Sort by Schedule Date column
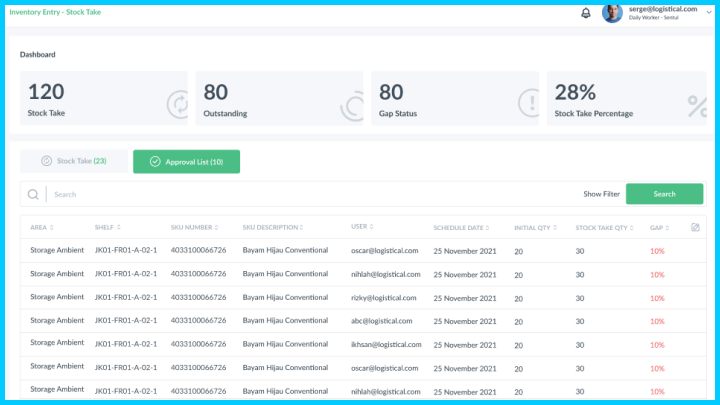720x405 pixels. (x=465, y=227)
